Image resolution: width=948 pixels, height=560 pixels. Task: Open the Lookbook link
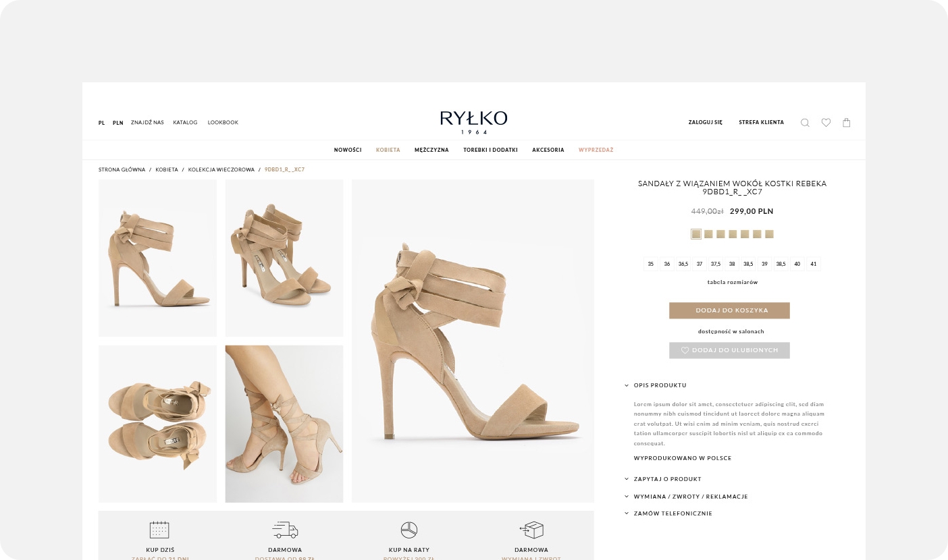point(223,123)
